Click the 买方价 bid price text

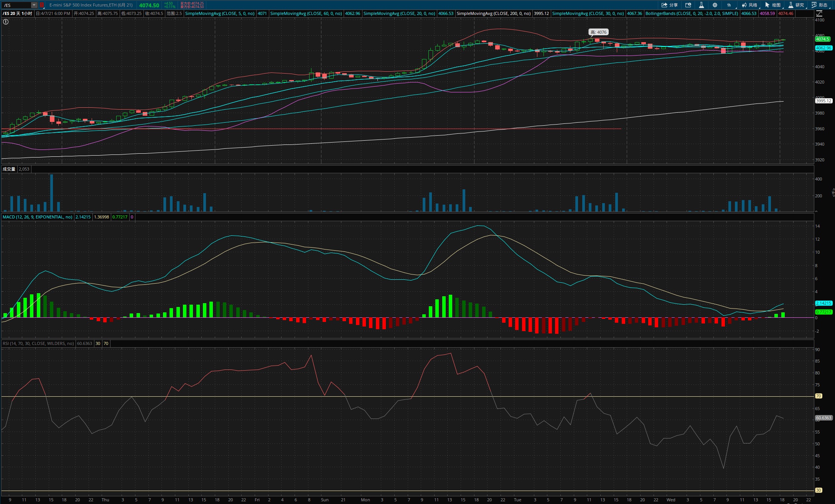click(x=192, y=3)
